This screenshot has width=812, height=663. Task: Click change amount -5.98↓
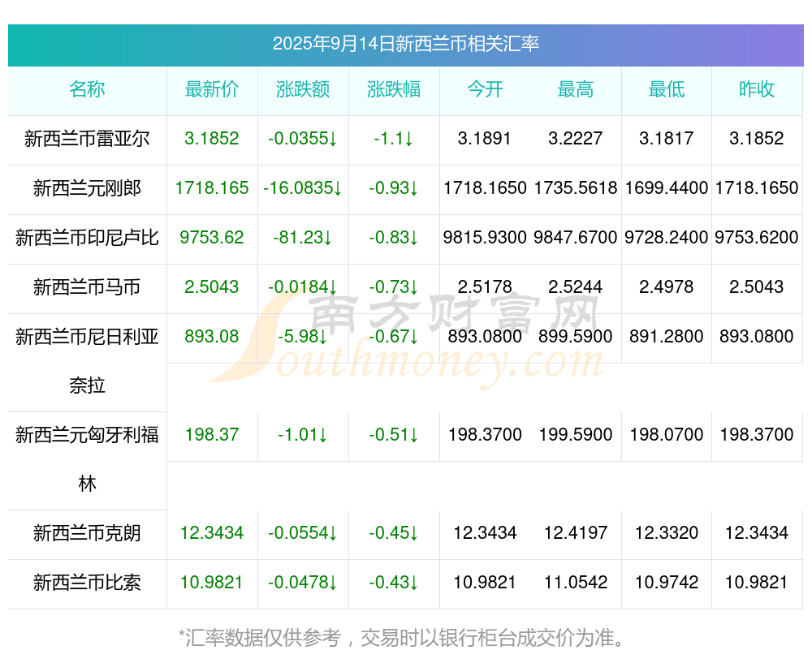coord(303,337)
